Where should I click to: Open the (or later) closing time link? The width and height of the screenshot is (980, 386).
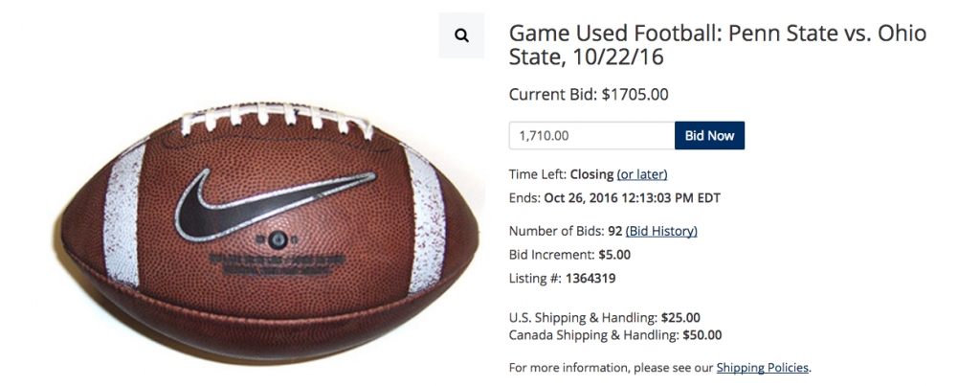tap(642, 174)
